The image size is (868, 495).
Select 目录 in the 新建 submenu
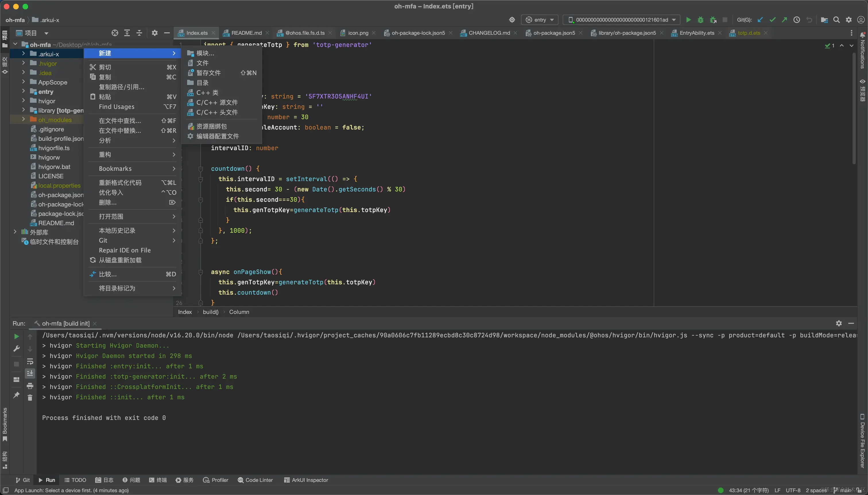click(222, 83)
